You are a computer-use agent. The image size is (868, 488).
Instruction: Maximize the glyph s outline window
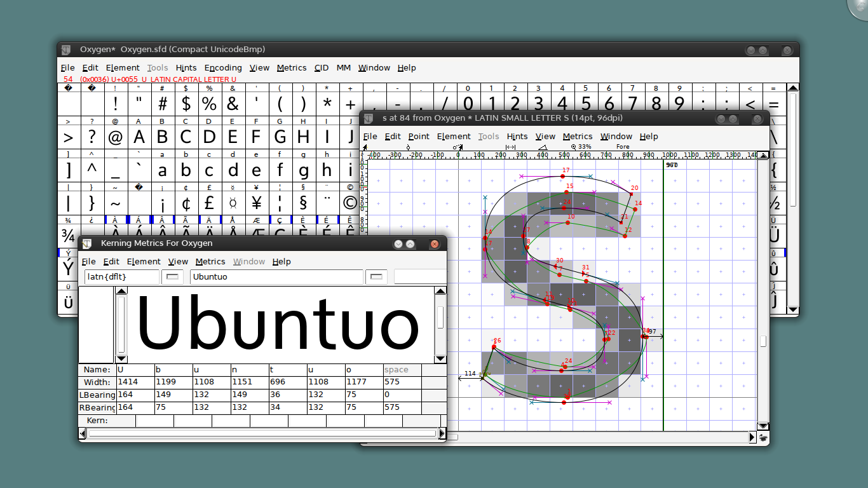733,119
